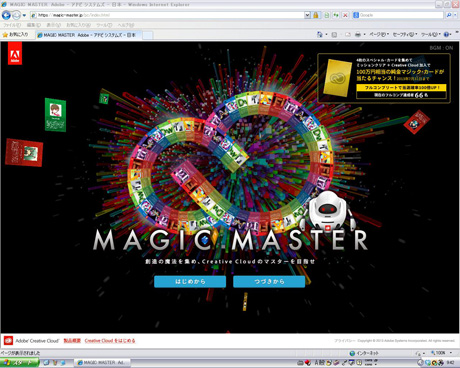The width and height of the screenshot is (460, 368).
Task: Click the printer icon in command bar
Action: click(357, 34)
